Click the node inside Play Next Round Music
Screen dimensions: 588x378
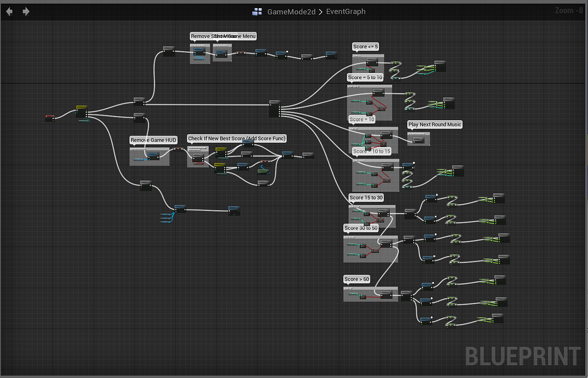click(418, 140)
